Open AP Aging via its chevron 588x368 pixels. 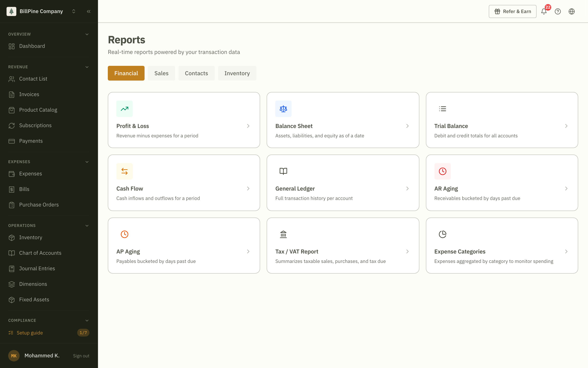point(248,252)
